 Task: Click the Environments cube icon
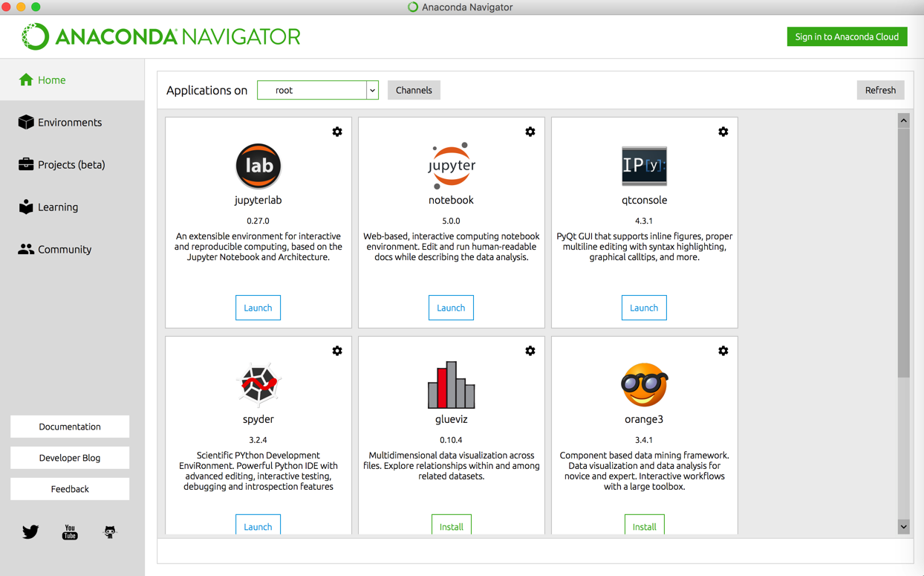(26, 122)
